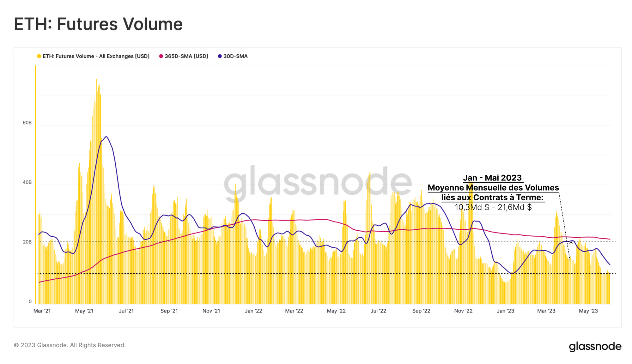Screen dimensions: 632x364
Task: Toggle ETH: Futures Volume - All Exchanges series
Action: point(96,56)
